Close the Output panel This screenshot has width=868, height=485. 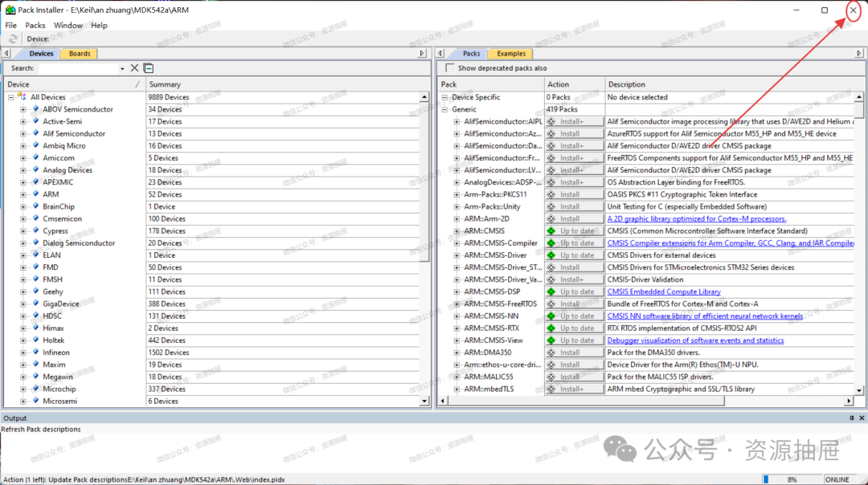(862, 418)
